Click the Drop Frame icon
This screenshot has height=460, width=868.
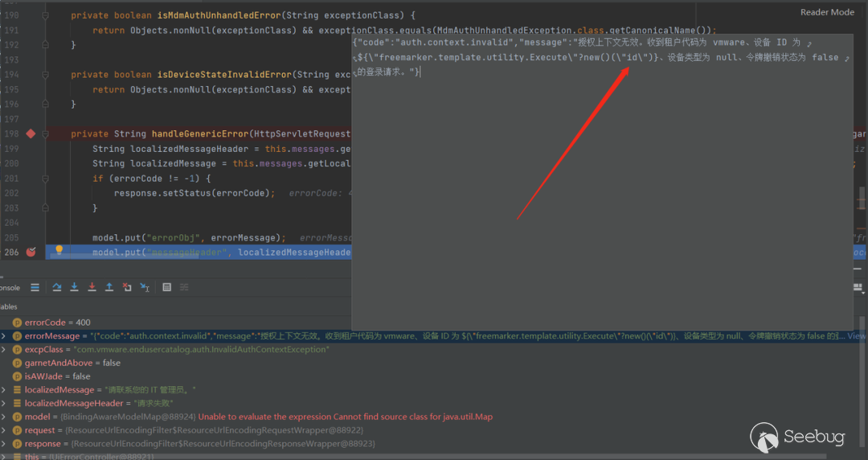click(x=127, y=287)
